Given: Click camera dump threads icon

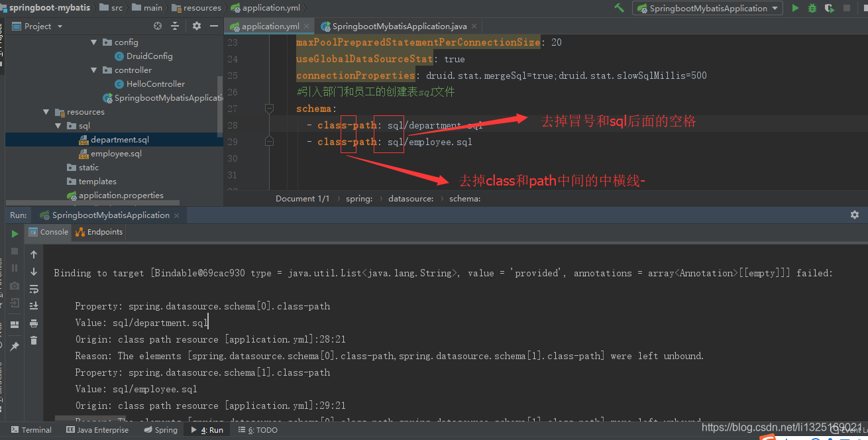Looking at the screenshot, I should click(x=15, y=286).
